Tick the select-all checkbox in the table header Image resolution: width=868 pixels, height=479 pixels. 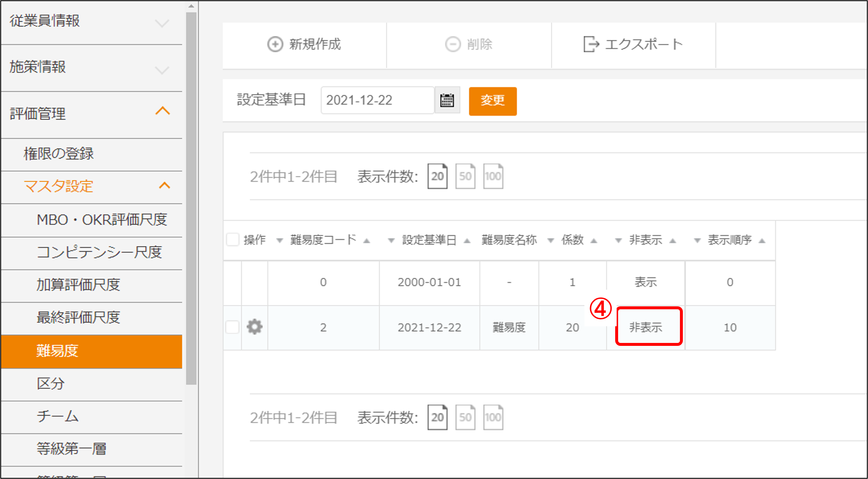(233, 240)
